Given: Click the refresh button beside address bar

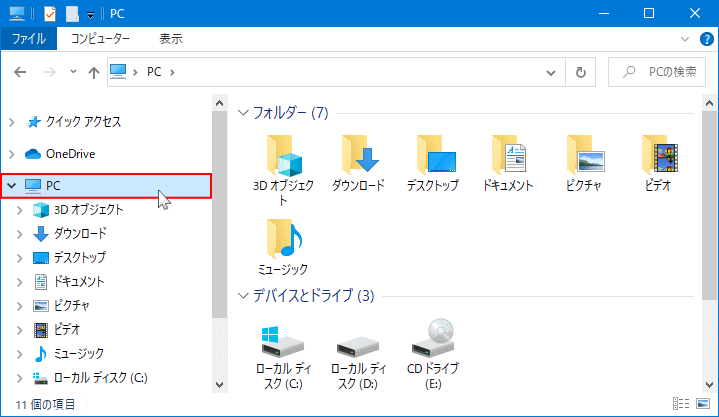Looking at the screenshot, I should coord(580,72).
